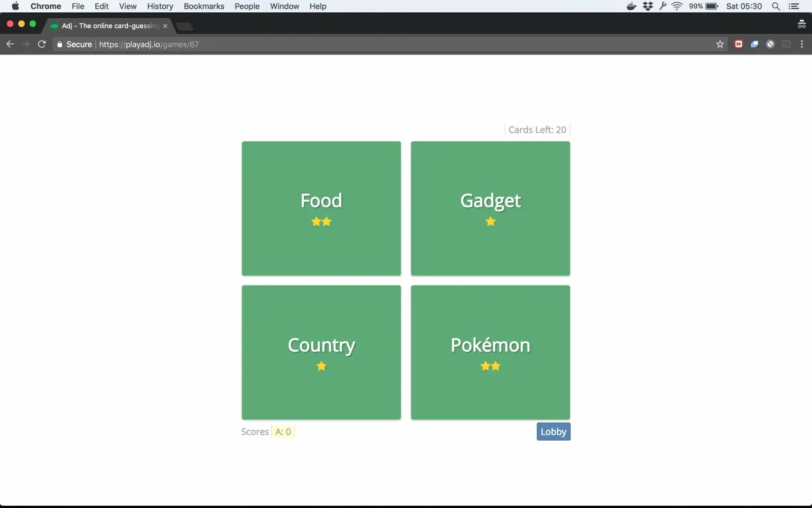Open the File menu
Viewport: 812px width, 508px height.
click(x=78, y=6)
